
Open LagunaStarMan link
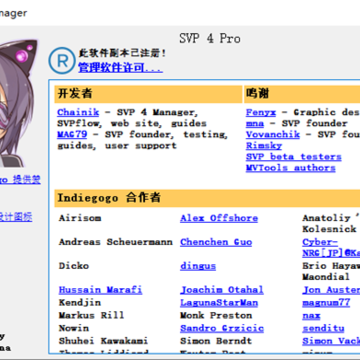click(x=219, y=302)
